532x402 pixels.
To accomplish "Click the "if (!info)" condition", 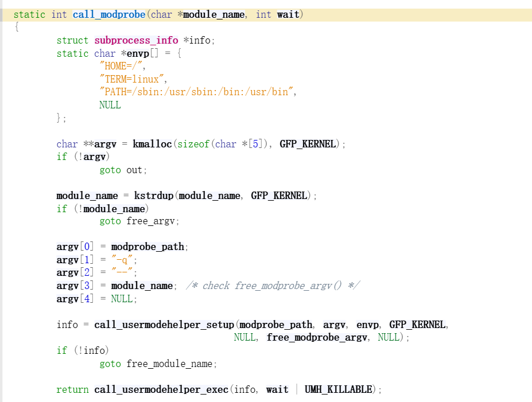I will [83, 350].
